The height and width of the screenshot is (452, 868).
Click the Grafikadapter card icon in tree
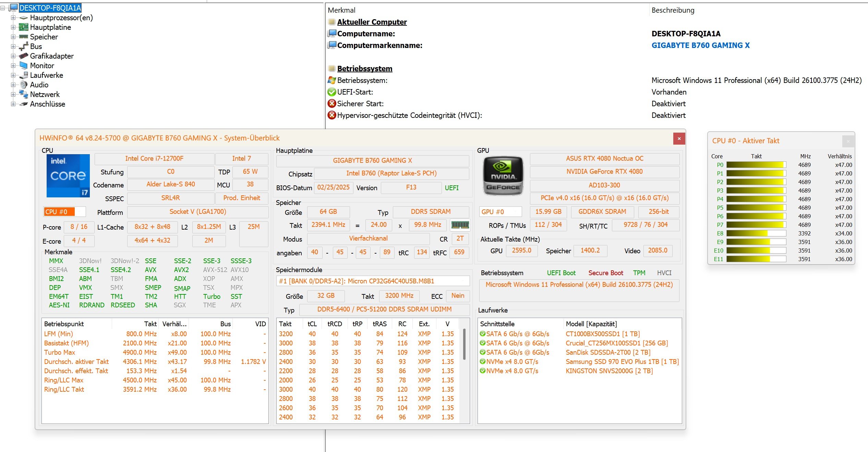(24, 56)
